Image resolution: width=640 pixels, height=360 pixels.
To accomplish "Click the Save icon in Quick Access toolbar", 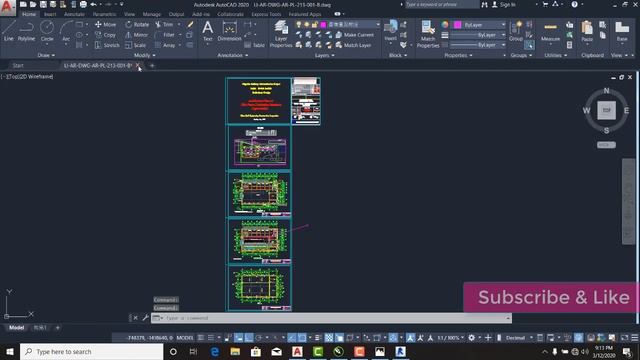I will click(43, 4).
